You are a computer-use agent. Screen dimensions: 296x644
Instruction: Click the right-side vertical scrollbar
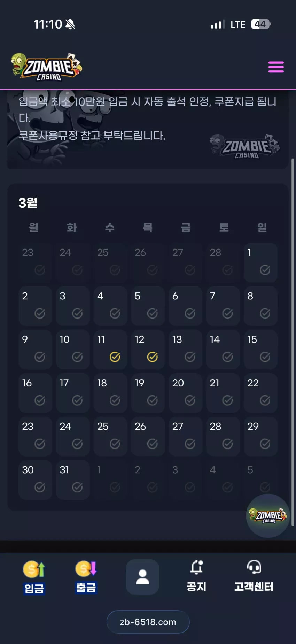(x=293, y=342)
